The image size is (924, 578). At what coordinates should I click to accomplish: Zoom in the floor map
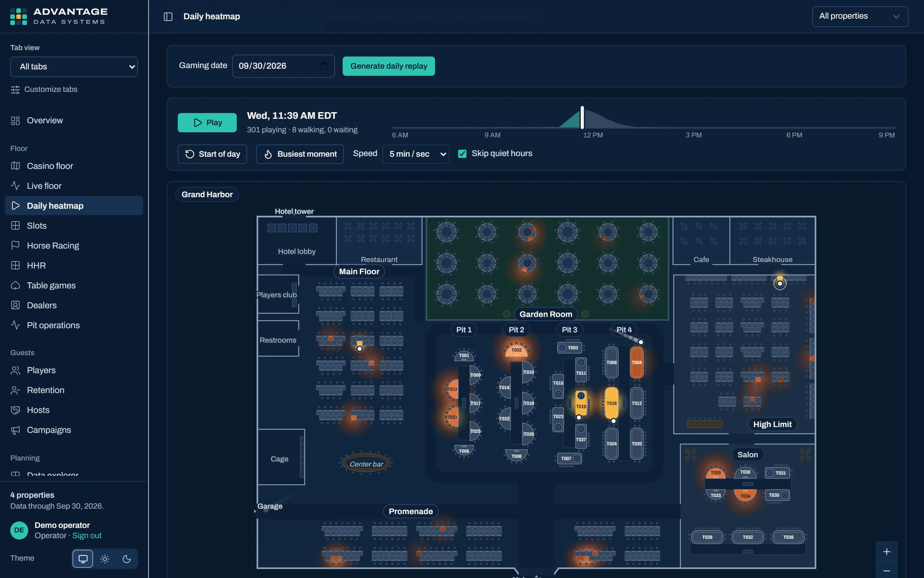point(886,552)
